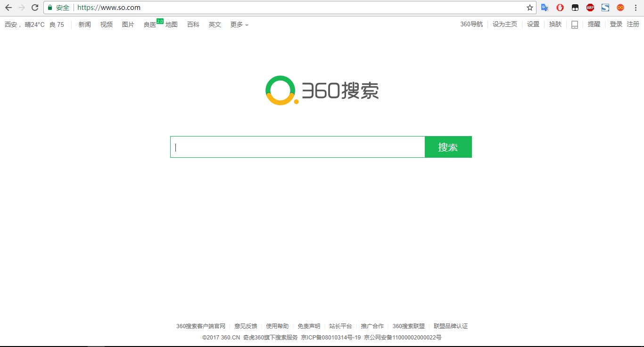Focus the main search input box
The image size is (644, 347).
click(297, 147)
